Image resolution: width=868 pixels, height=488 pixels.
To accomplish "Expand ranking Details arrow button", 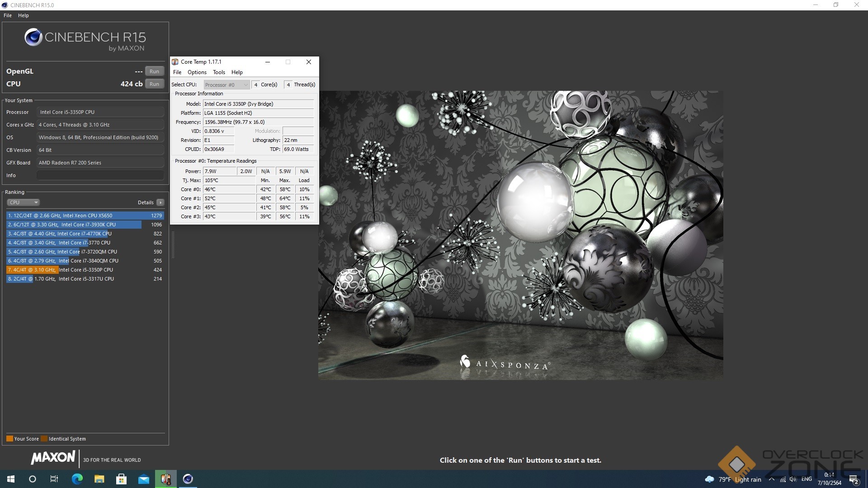I will [x=160, y=202].
